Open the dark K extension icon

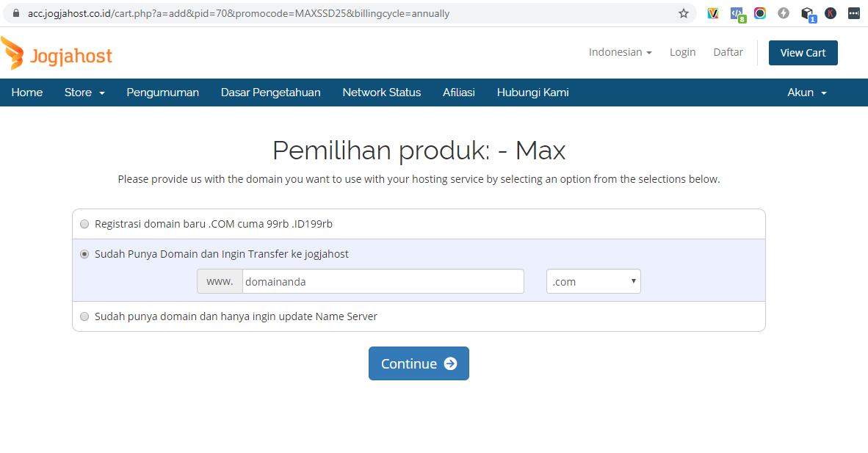coord(831,13)
